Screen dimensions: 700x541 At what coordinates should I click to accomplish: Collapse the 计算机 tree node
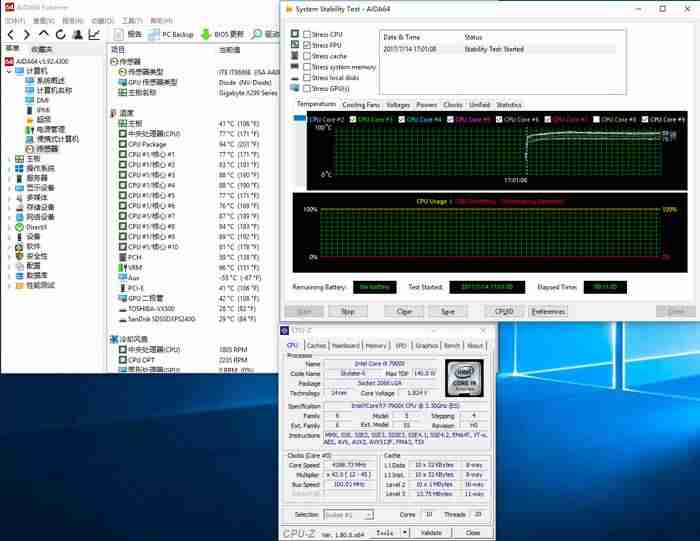click(x=9, y=71)
